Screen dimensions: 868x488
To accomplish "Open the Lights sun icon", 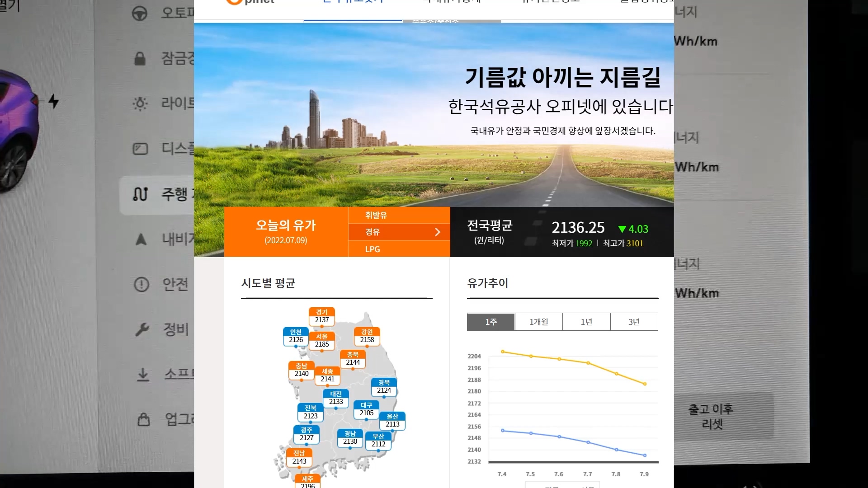I will pos(140,104).
